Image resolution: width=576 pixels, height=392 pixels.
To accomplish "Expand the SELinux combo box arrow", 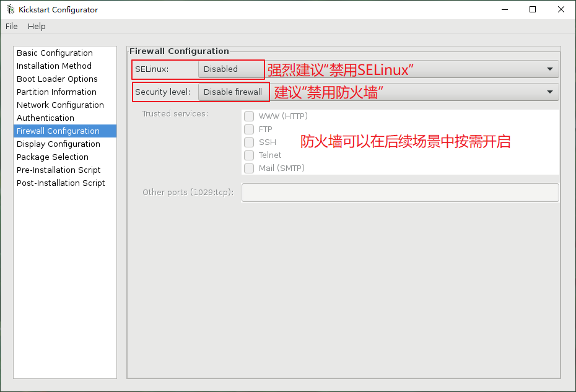I will (x=550, y=69).
